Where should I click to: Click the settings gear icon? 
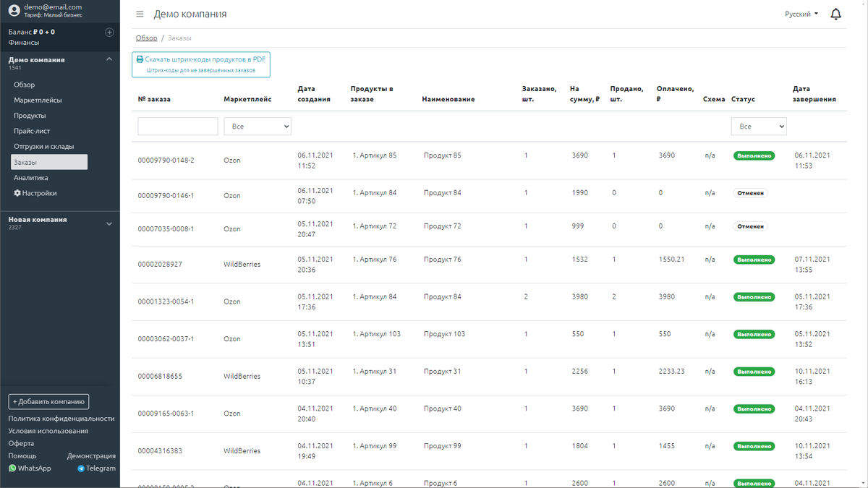(x=17, y=193)
